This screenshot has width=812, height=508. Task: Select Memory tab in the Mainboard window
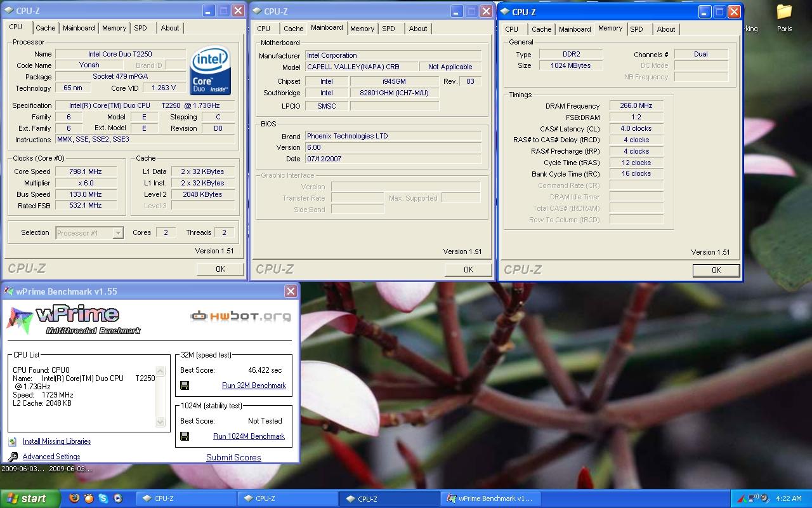coord(362,29)
